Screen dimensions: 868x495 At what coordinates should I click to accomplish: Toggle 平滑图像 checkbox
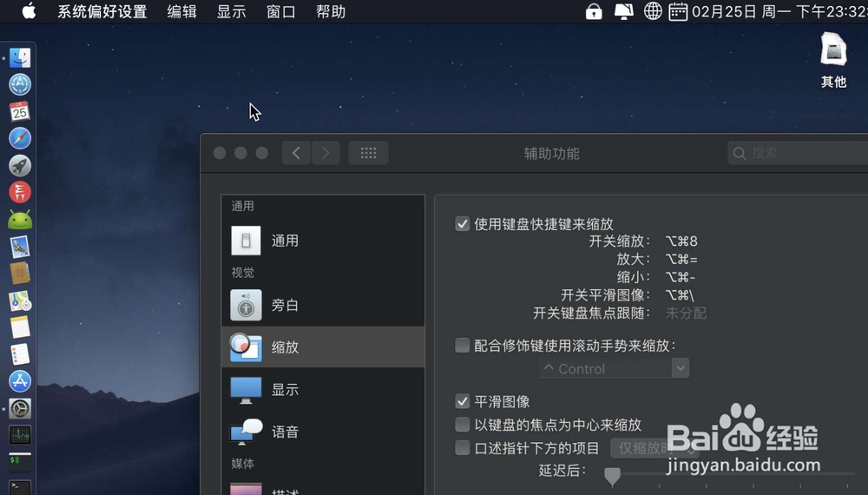pos(463,401)
